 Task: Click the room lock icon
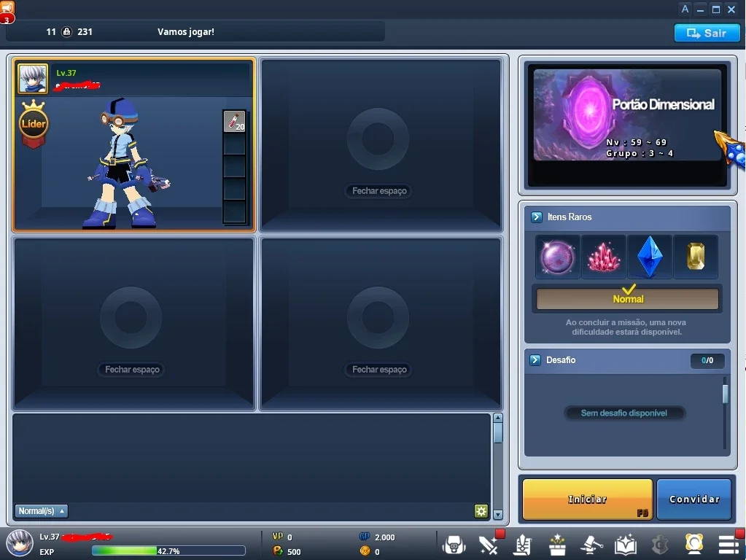pos(67,32)
